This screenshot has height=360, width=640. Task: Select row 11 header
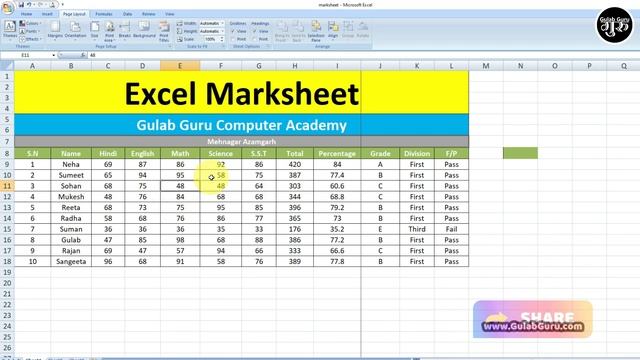click(7, 186)
